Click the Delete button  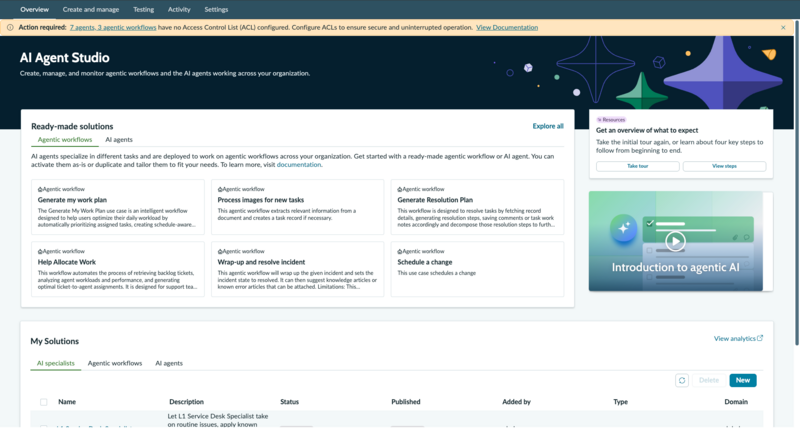(x=709, y=380)
